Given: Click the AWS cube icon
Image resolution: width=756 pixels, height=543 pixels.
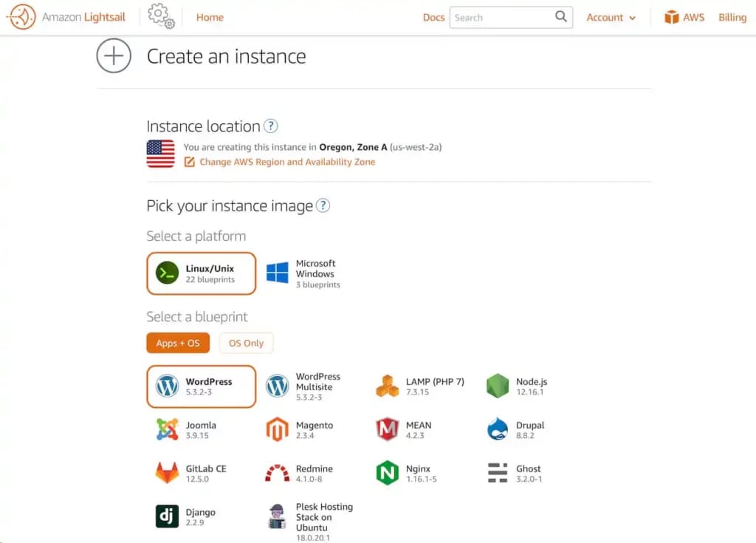Looking at the screenshot, I should point(671,18).
